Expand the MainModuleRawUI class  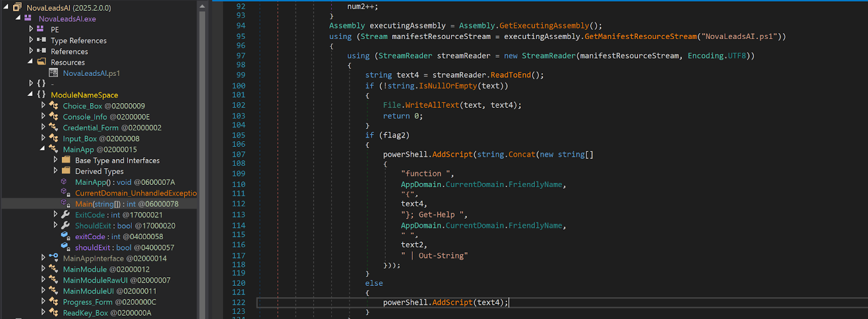[x=43, y=279]
